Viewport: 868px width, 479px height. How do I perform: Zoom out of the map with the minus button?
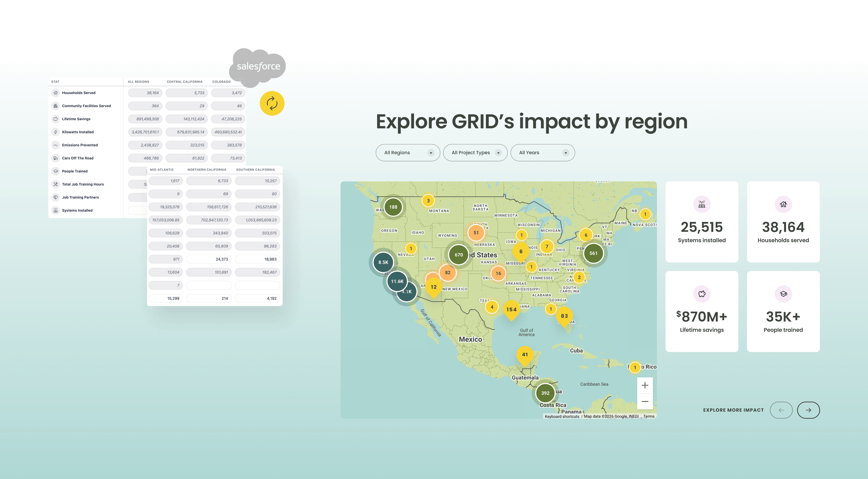click(645, 401)
